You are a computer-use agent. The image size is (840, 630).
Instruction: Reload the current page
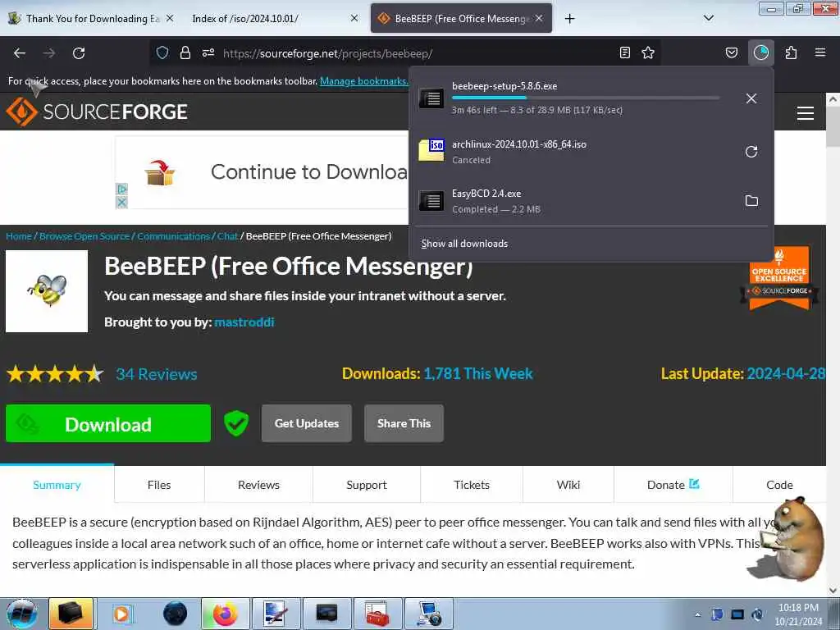pyautogui.click(x=79, y=53)
